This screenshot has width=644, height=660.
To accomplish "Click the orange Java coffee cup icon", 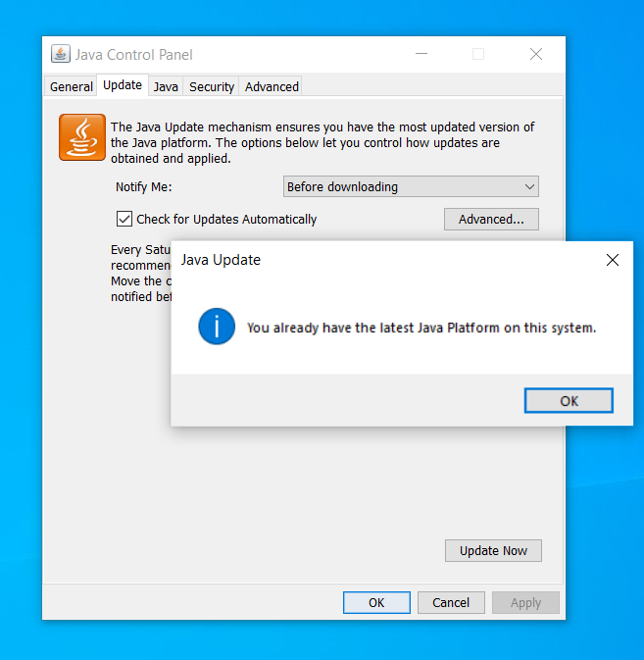I will pyautogui.click(x=82, y=137).
